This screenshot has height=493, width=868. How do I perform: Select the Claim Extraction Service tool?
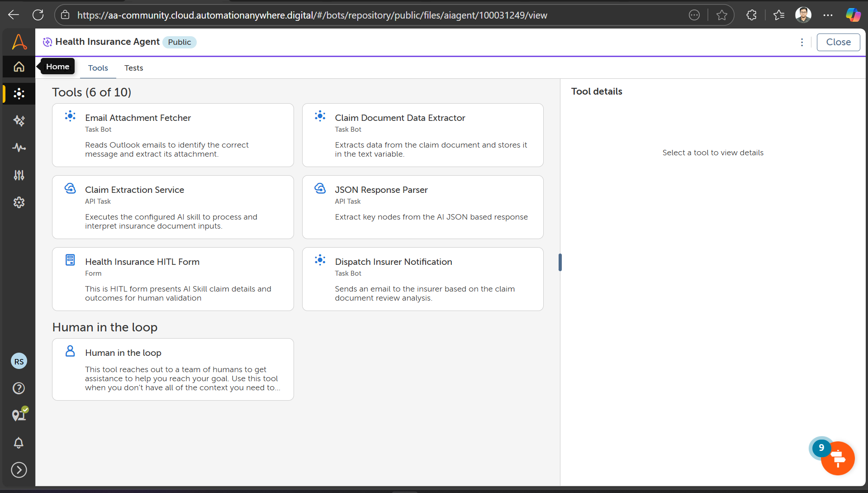coord(173,207)
